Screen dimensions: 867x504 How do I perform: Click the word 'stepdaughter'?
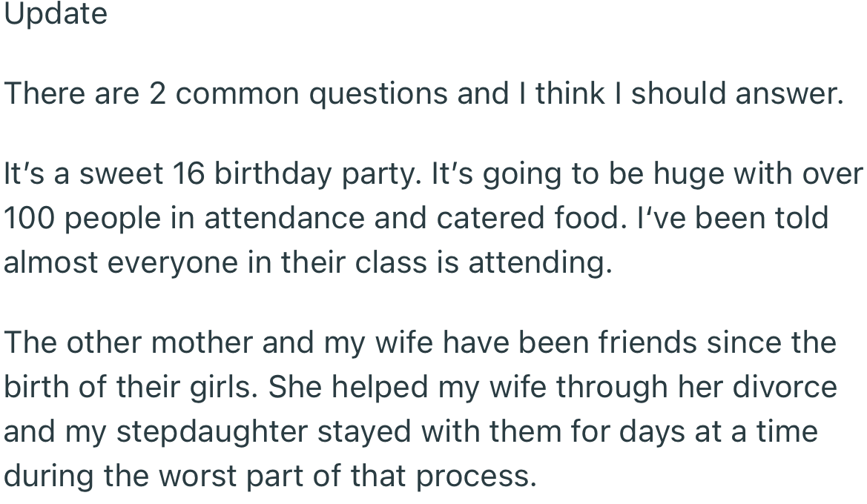[211, 432]
